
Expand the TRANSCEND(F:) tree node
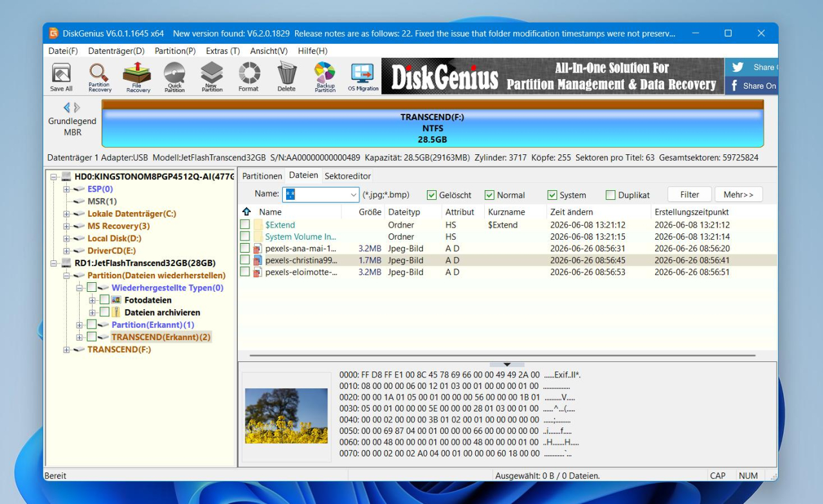point(66,349)
